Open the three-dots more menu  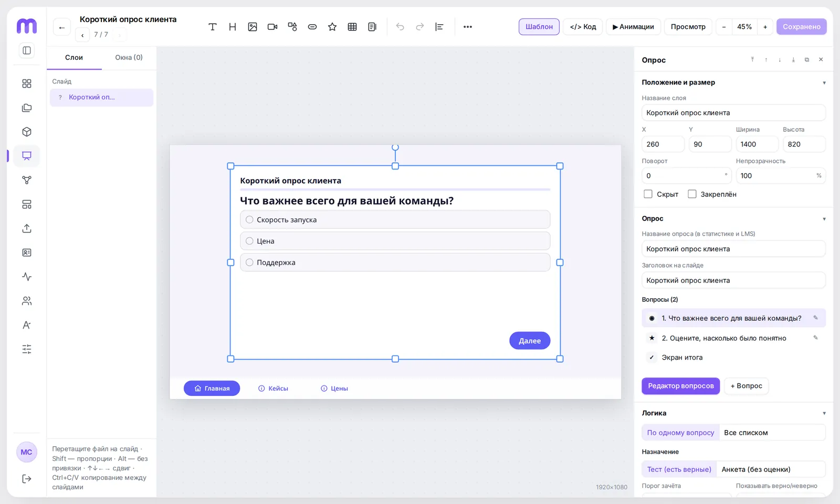(x=468, y=27)
